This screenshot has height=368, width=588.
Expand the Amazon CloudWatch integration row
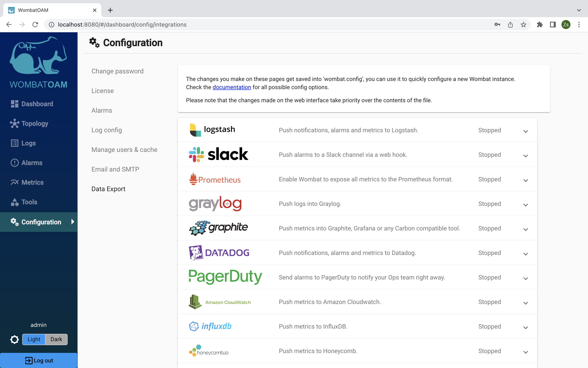[x=526, y=303]
